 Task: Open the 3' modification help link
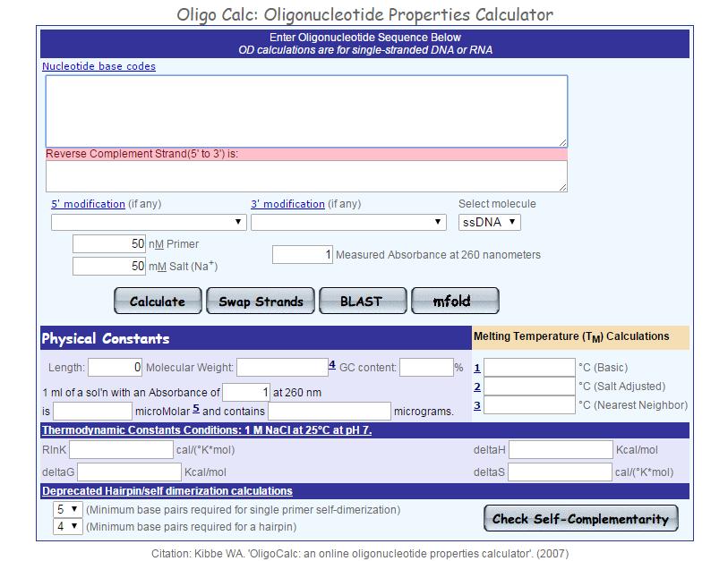(287, 204)
